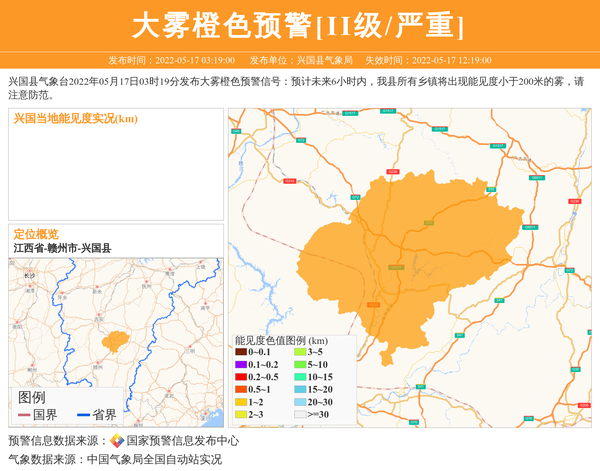Click the 图例 legend title

point(32,397)
